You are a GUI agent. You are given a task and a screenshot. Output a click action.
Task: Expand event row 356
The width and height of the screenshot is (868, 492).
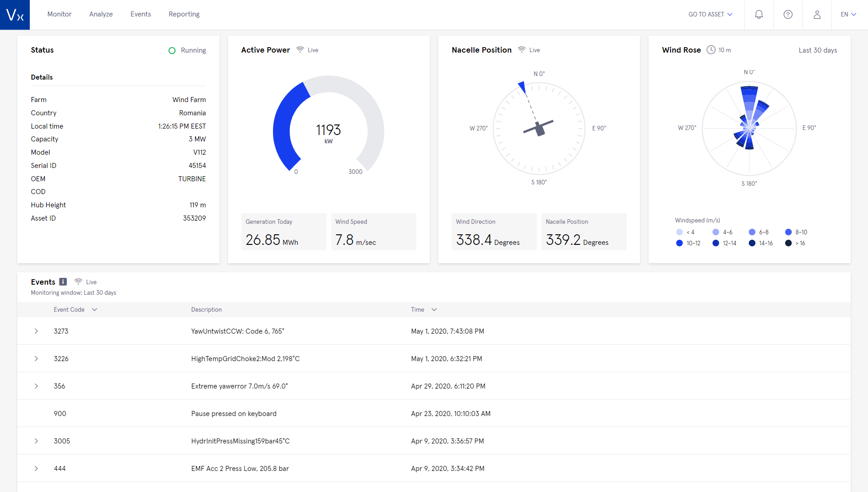point(36,386)
